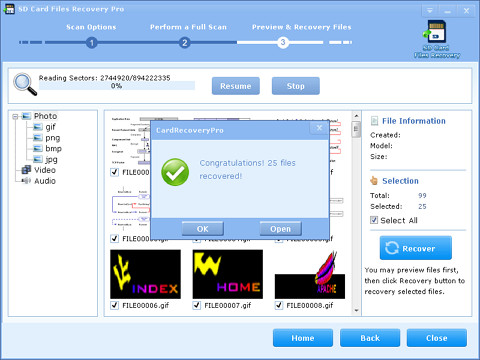Select the Video category
Viewport: 480px width, 360px height.
pyautogui.click(x=45, y=170)
